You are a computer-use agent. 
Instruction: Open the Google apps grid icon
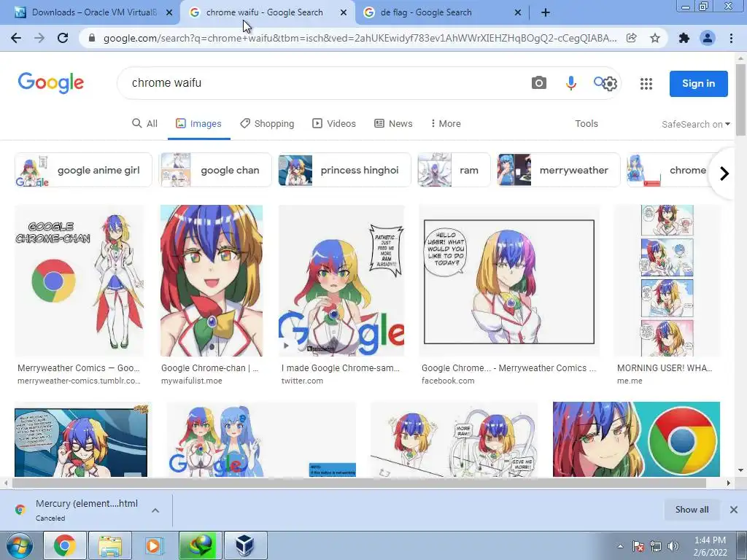[x=646, y=84]
